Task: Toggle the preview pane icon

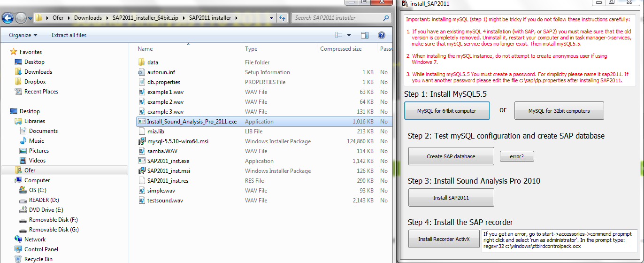Action: click(x=365, y=35)
